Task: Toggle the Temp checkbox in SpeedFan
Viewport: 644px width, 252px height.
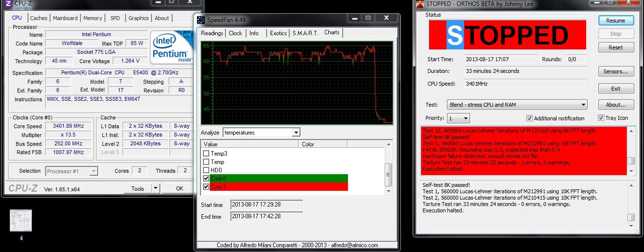Action: [x=206, y=162]
